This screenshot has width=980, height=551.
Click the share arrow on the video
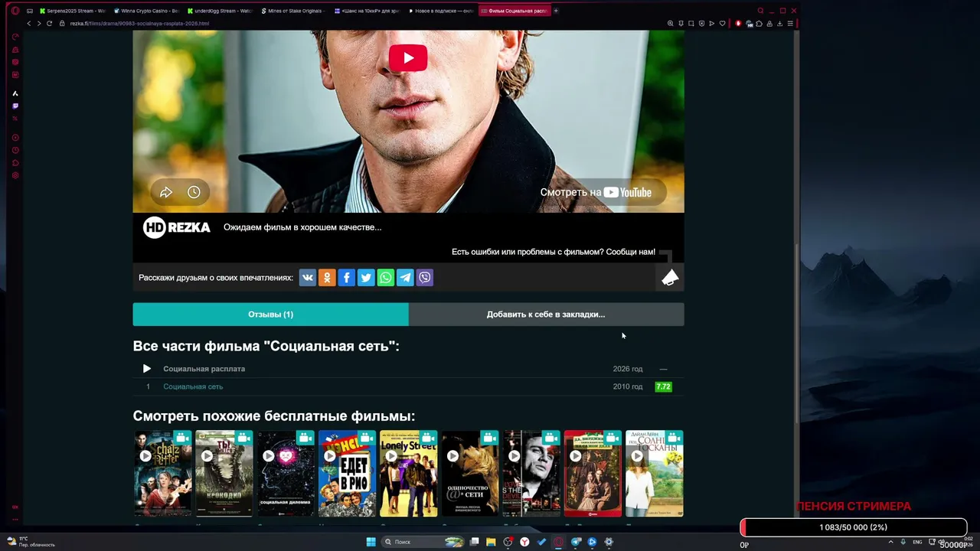(x=166, y=192)
